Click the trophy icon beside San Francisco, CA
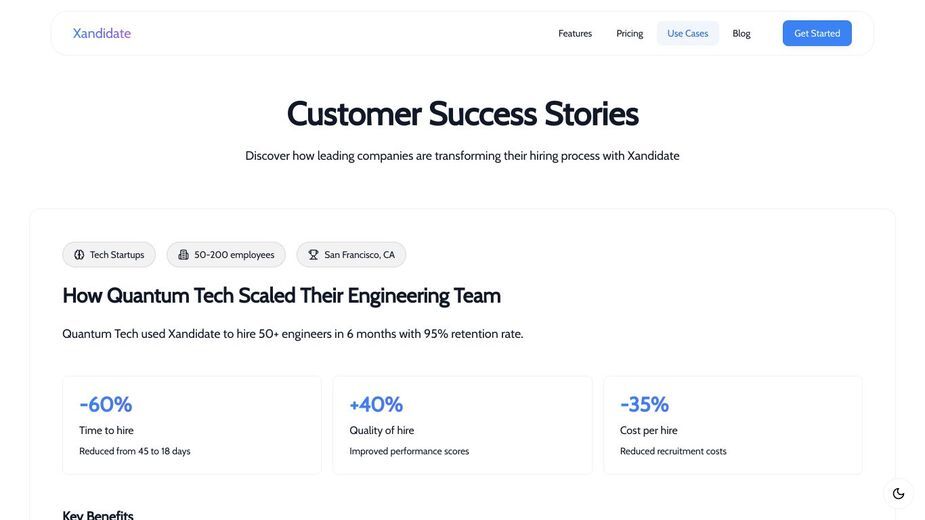Viewport: 925px width, 520px height. [x=313, y=254]
